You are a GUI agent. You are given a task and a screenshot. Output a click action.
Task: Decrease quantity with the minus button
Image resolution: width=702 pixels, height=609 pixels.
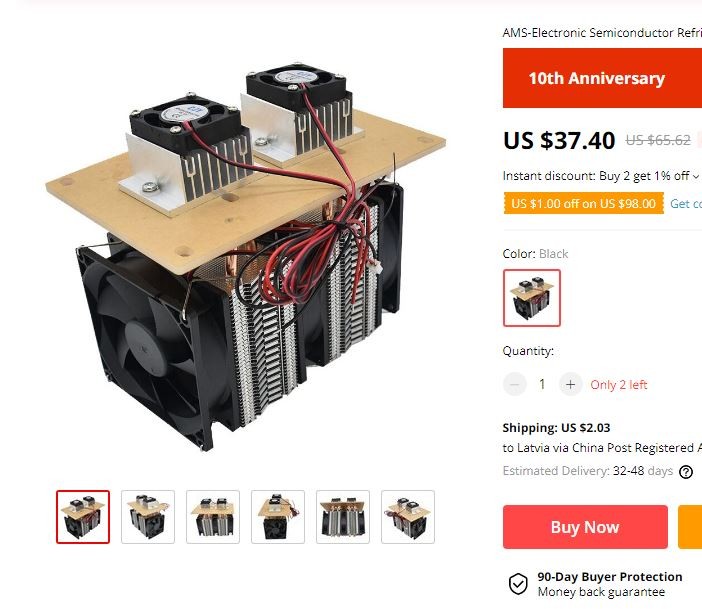515,384
